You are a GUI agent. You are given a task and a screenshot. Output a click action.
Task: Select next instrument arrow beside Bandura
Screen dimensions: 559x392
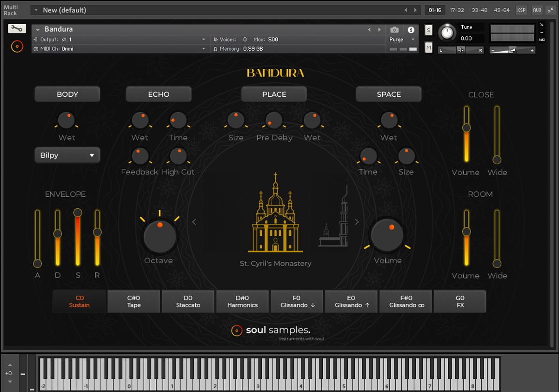tap(379, 30)
